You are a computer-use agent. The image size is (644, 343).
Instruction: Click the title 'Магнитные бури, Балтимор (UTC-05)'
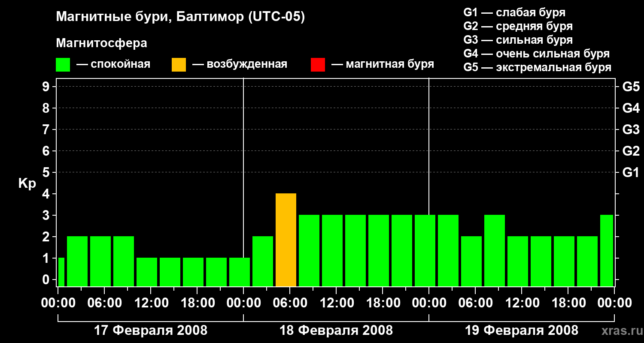180,18
